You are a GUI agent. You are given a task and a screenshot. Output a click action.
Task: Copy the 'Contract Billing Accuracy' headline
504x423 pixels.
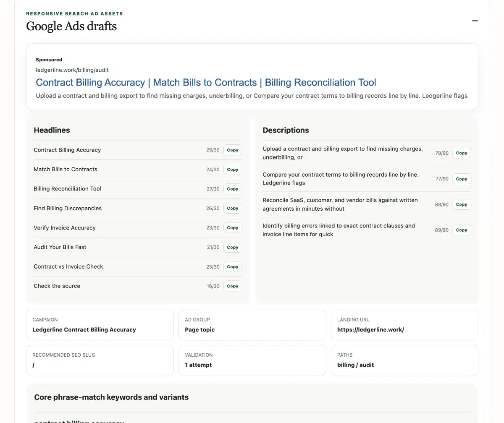[x=232, y=150]
